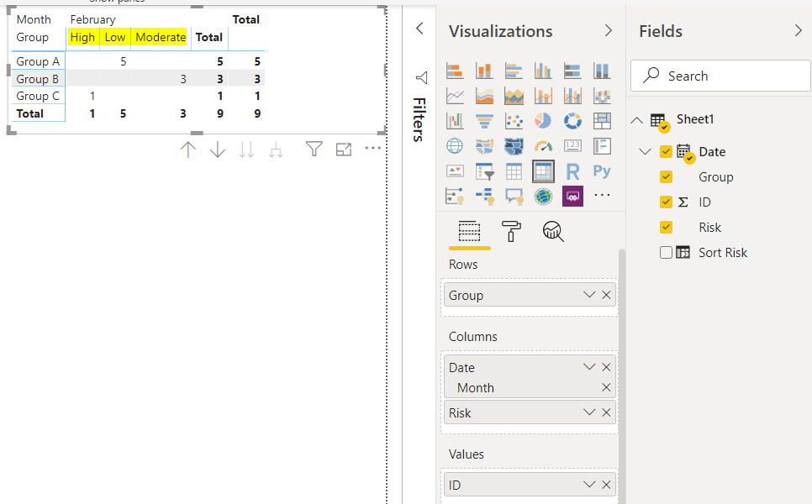
Task: Open the Analytics pane tab
Action: coord(552,232)
